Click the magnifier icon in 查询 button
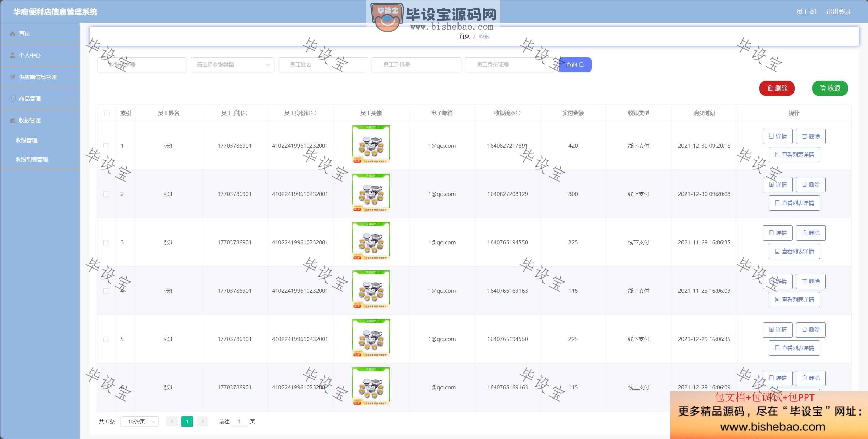The height and width of the screenshot is (439, 868). 581,65
